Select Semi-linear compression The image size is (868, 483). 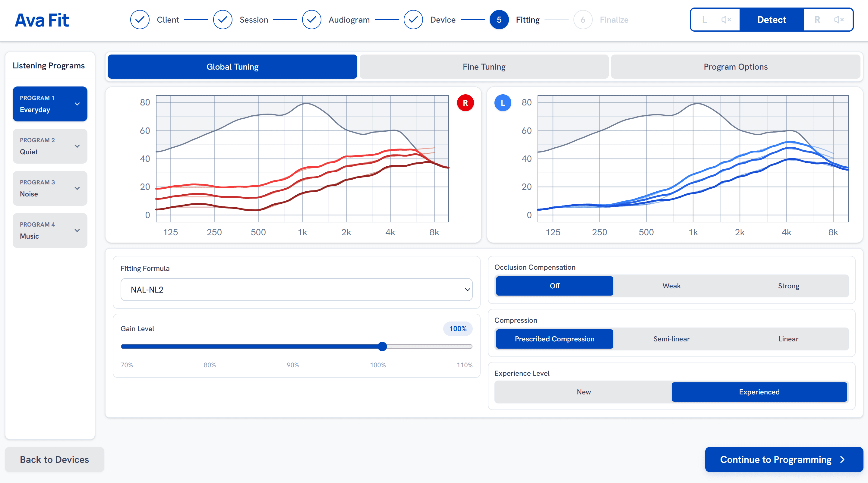[x=671, y=339]
